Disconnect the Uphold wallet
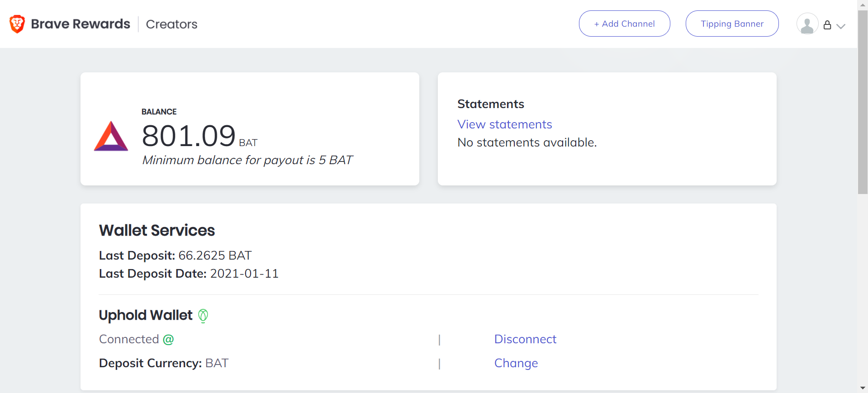 (525, 339)
